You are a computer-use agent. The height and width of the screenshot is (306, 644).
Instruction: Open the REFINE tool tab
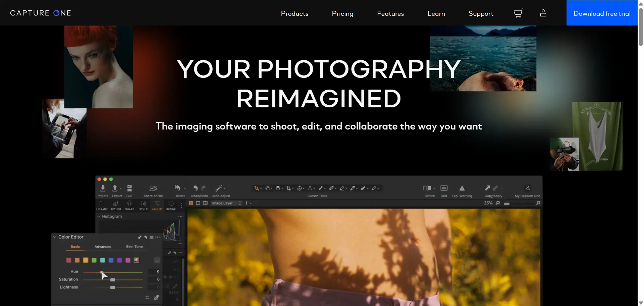tap(171, 205)
